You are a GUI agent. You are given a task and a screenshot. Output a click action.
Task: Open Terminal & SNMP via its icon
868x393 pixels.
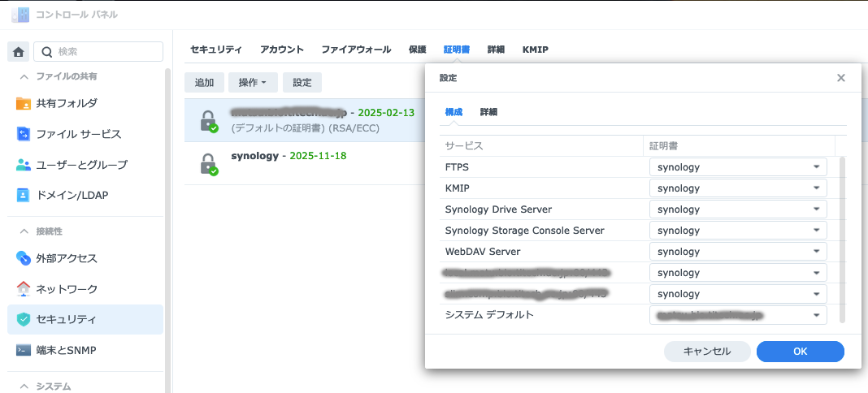24,351
